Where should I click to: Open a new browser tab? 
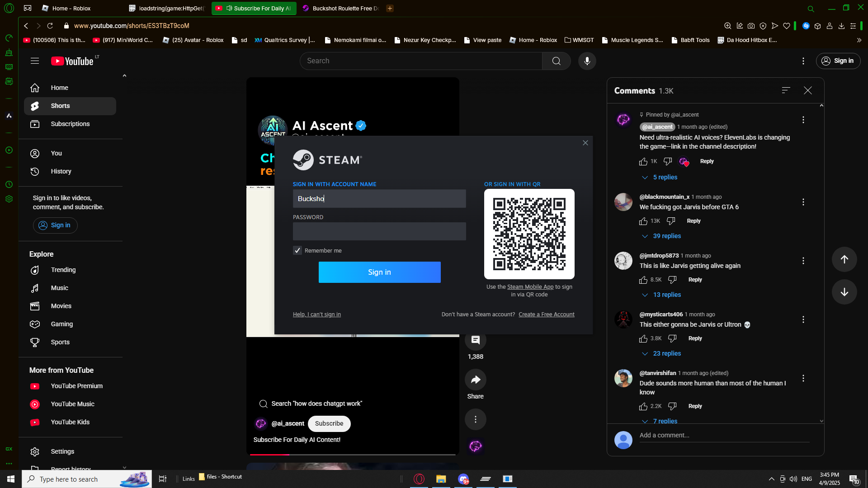[390, 8]
